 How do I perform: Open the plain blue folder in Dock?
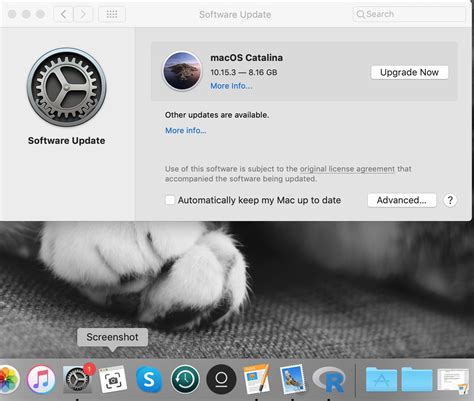(x=417, y=379)
